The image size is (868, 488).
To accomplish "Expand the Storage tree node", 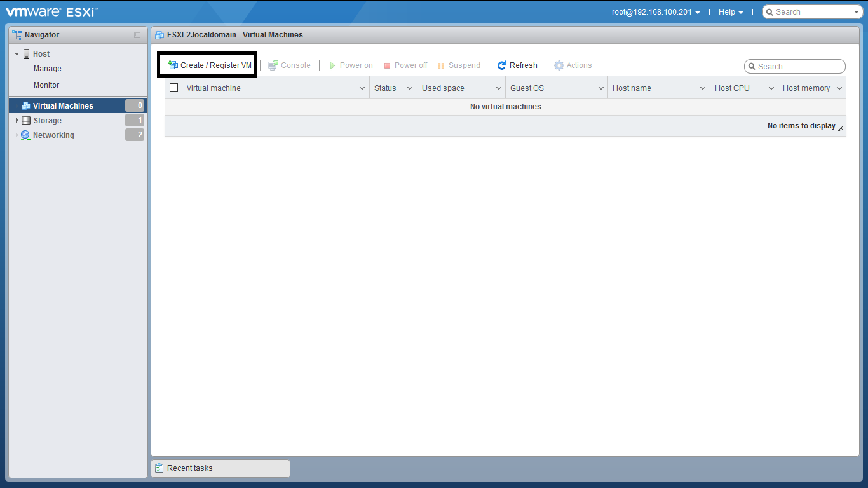I will click(17, 121).
